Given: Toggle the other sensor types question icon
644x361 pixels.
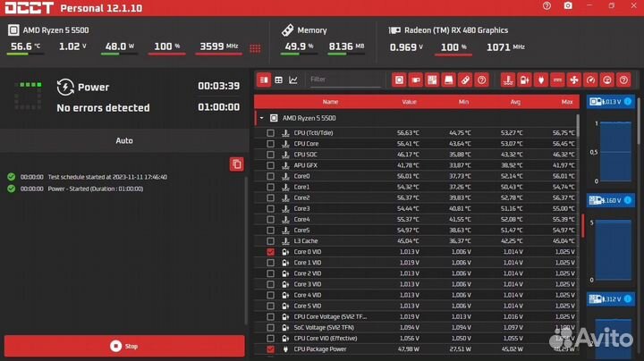Looking at the screenshot, I should pyautogui.click(x=623, y=80).
